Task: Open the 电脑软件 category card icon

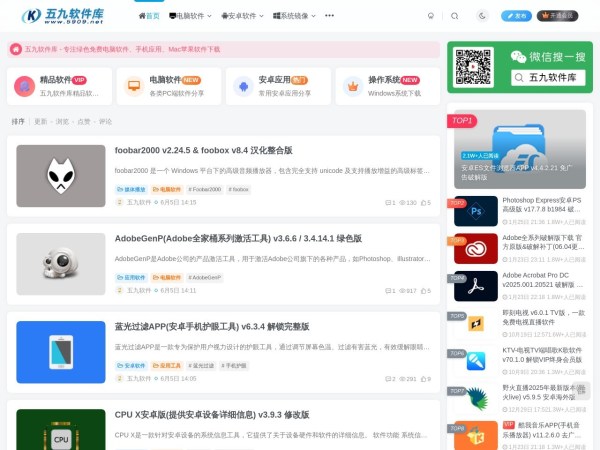Action: click(134, 87)
